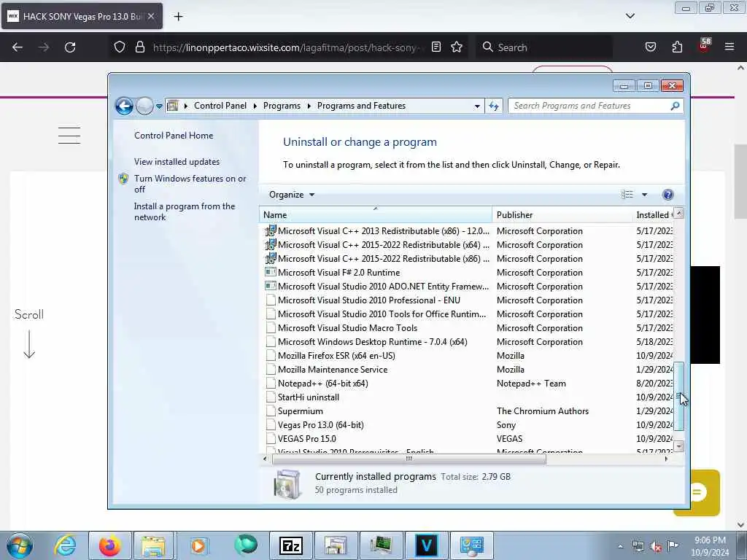
Task: Open VEGAS Pro V icon in taskbar
Action: point(426,545)
